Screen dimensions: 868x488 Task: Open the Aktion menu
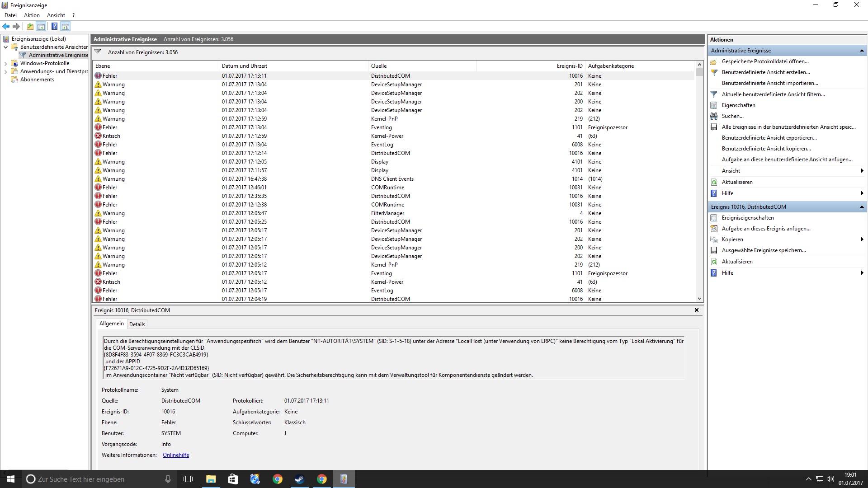pyautogui.click(x=32, y=15)
